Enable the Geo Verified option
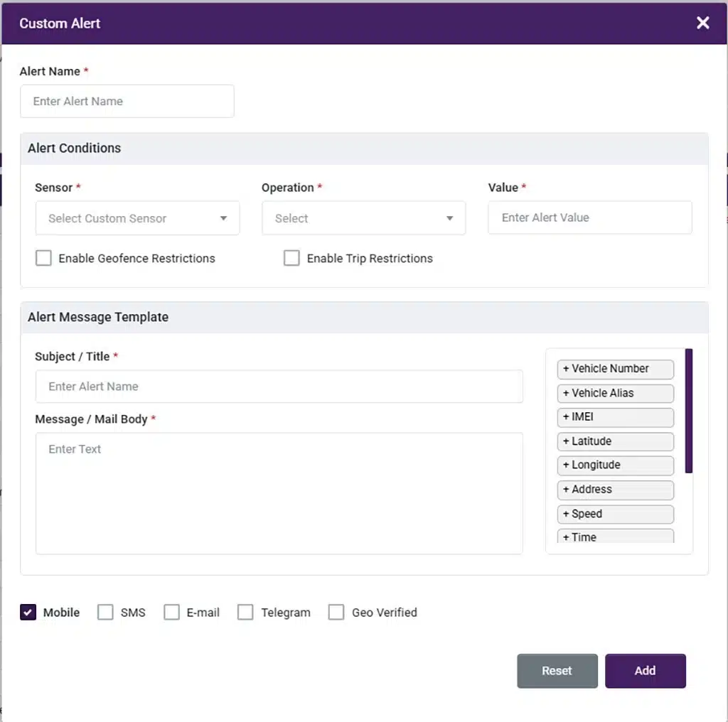Screen dimensions: 728x722 click(336, 612)
